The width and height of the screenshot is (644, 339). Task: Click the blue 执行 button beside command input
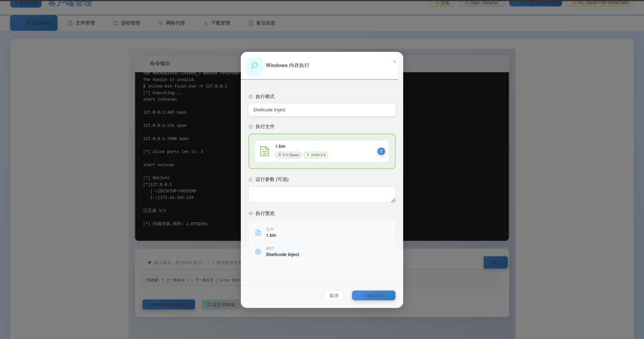496,263
